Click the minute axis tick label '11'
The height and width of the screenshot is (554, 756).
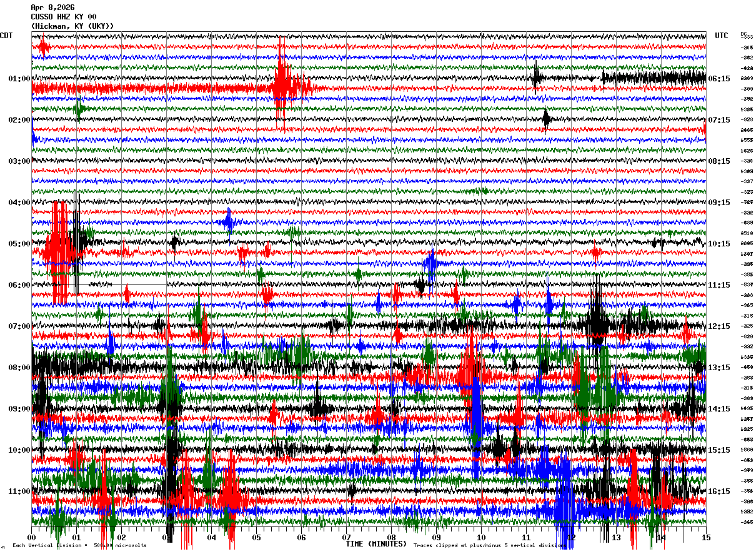[x=527, y=538]
